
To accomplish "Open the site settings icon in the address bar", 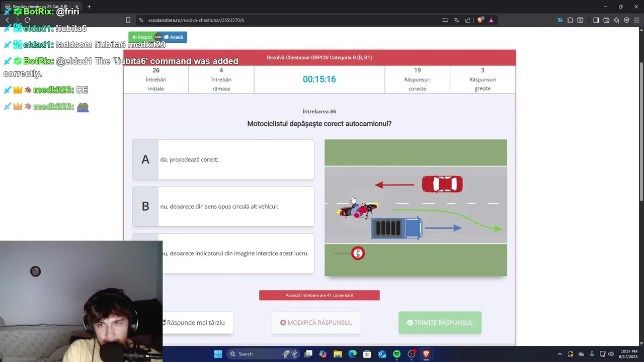I will click(141, 20).
